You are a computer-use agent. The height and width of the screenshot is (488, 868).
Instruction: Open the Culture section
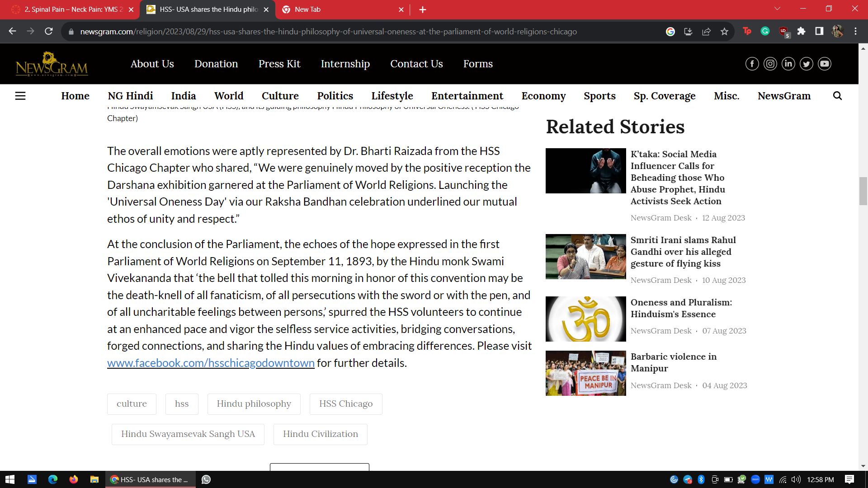(280, 96)
